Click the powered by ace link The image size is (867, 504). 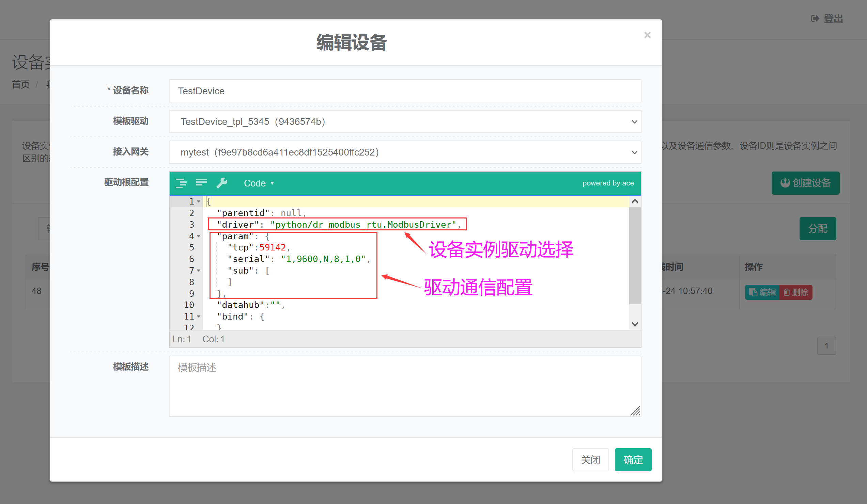click(608, 183)
